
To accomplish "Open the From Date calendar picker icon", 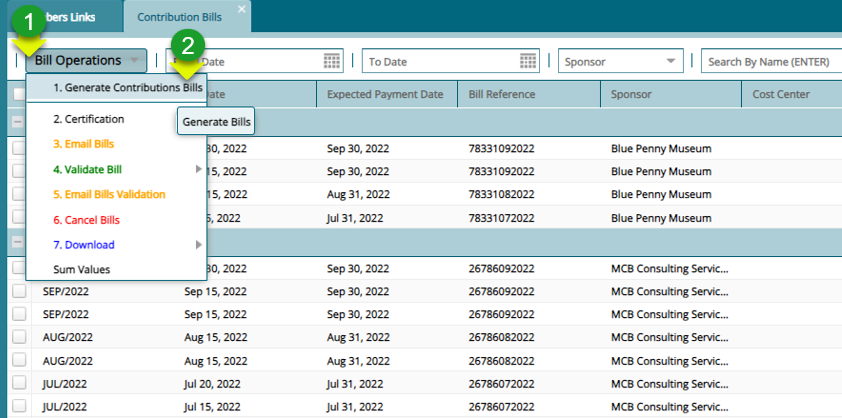I will click(x=332, y=61).
